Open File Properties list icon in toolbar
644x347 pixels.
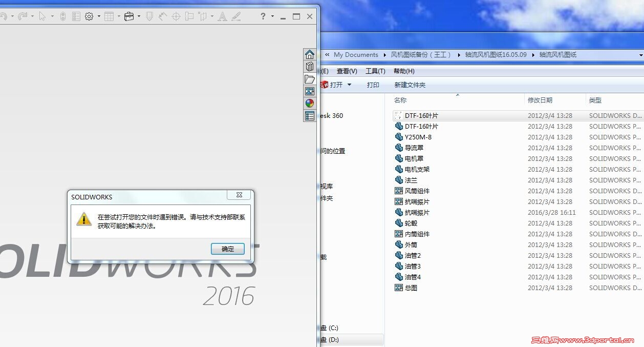[76, 16]
